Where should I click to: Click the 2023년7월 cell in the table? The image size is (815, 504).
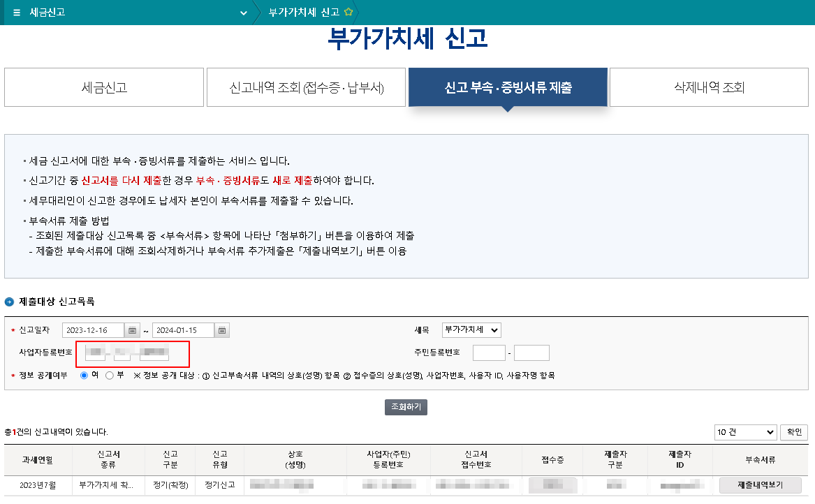click(x=38, y=485)
